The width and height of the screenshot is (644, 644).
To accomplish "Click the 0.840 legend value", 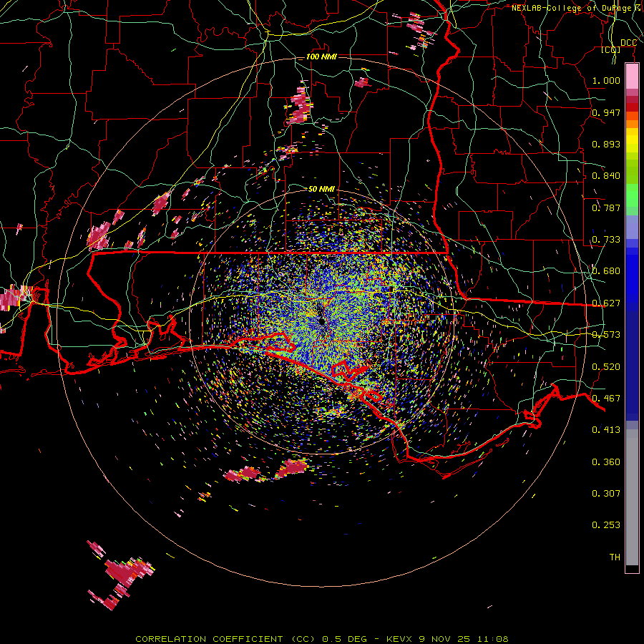I will pos(606,176).
